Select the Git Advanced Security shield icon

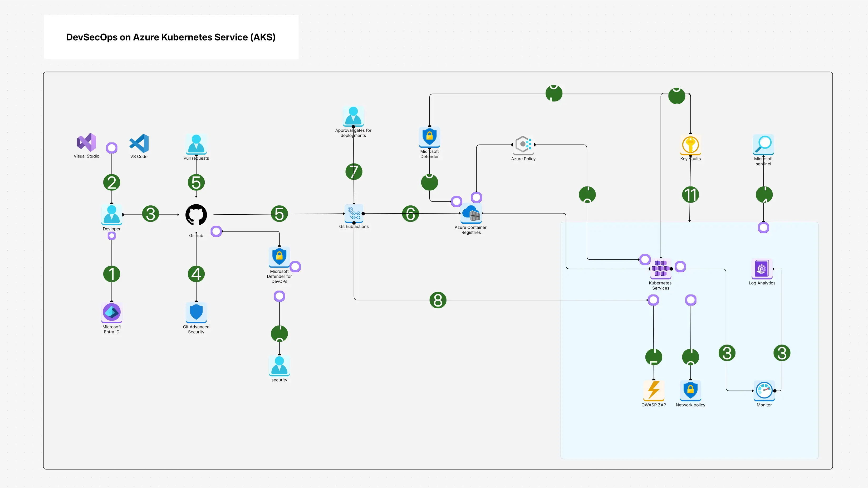(196, 313)
